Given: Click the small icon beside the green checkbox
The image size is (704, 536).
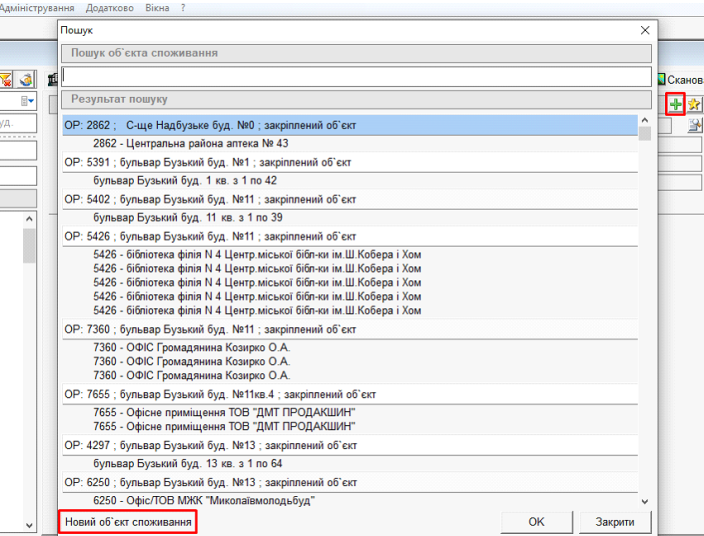Looking at the screenshot, I should [x=26, y=79].
